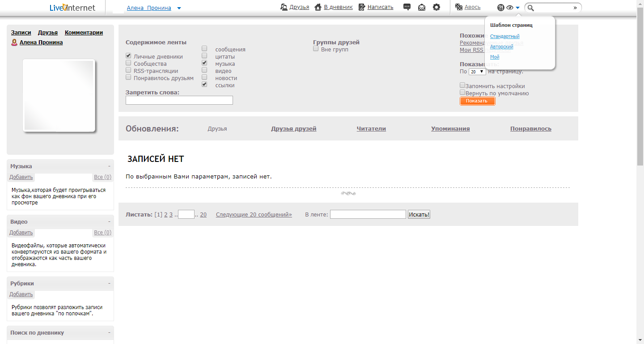Screen dimensions: 644x344
Task: Click the eye icon in the top bar
Action: click(x=510, y=8)
